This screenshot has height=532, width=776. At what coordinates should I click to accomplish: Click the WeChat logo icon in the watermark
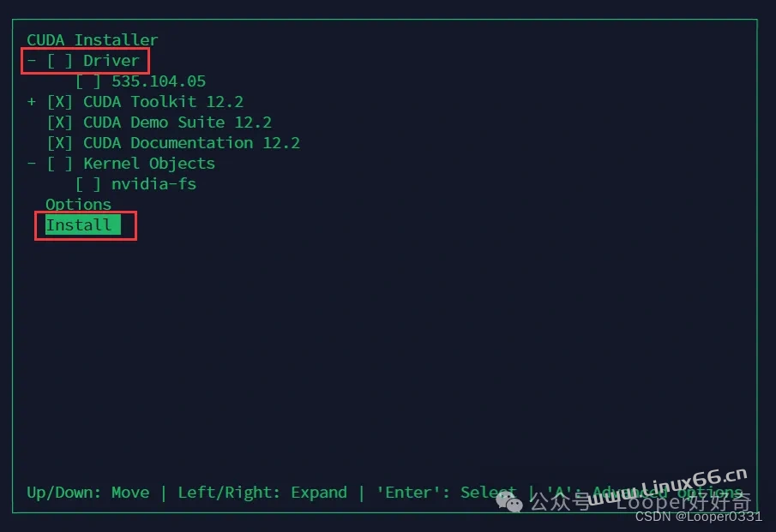pyautogui.click(x=509, y=503)
